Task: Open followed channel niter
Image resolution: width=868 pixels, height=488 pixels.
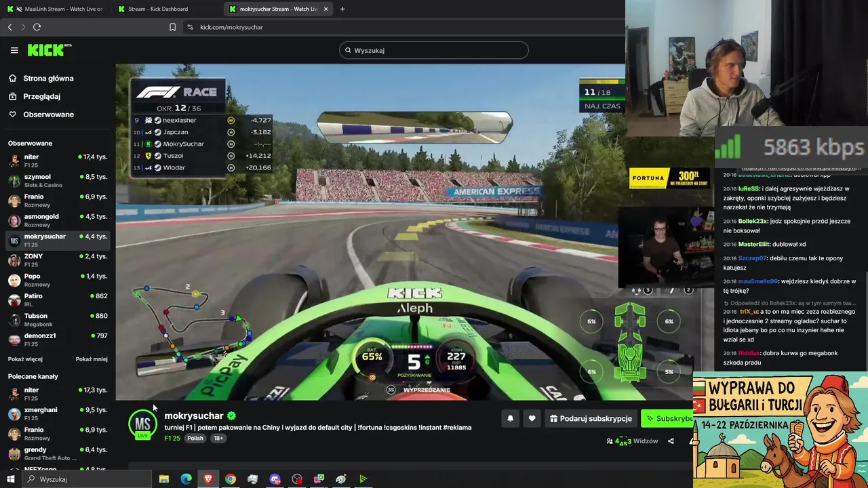Action: [x=57, y=161]
